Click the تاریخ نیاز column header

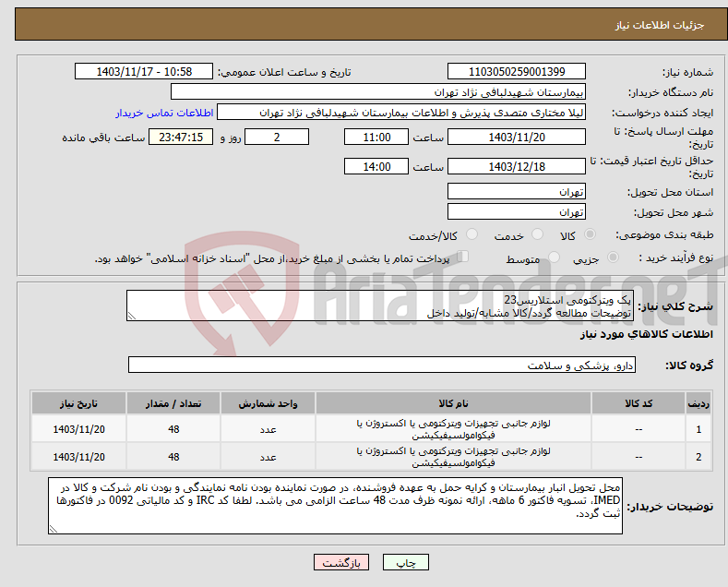(79, 403)
